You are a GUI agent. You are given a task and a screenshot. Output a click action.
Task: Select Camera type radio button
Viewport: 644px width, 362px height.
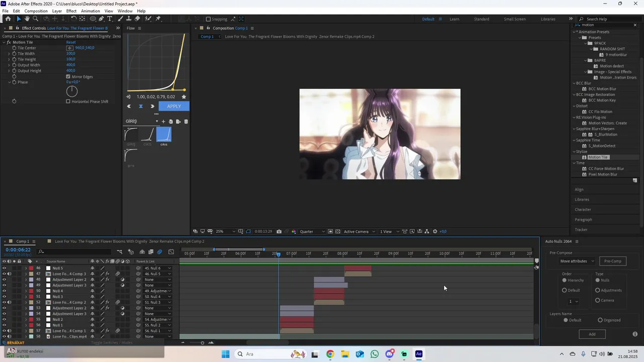coord(598,300)
